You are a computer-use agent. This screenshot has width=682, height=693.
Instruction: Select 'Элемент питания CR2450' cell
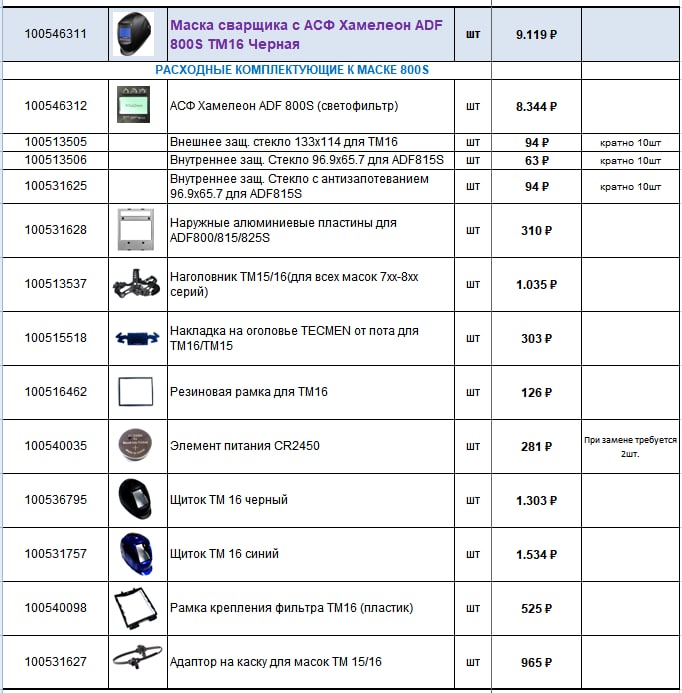pyautogui.click(x=311, y=446)
